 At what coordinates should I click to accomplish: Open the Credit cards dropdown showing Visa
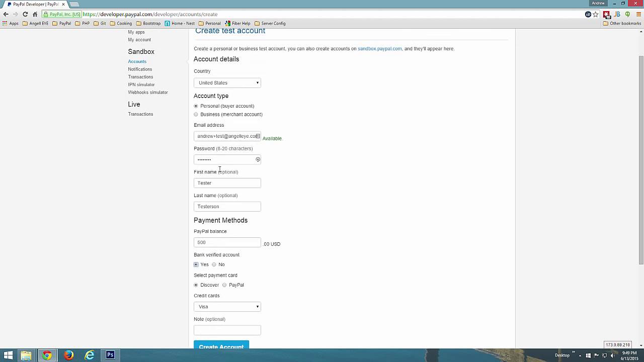click(227, 307)
